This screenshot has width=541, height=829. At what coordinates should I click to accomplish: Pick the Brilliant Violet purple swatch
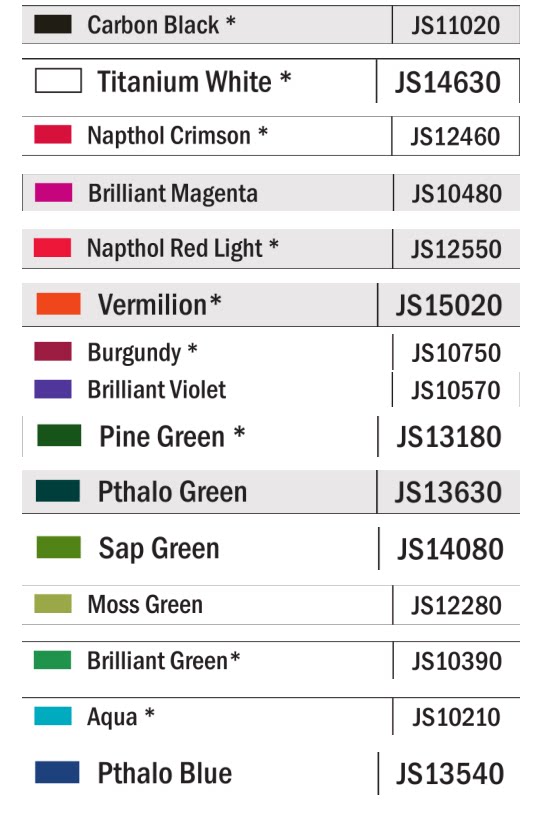tap(53, 389)
